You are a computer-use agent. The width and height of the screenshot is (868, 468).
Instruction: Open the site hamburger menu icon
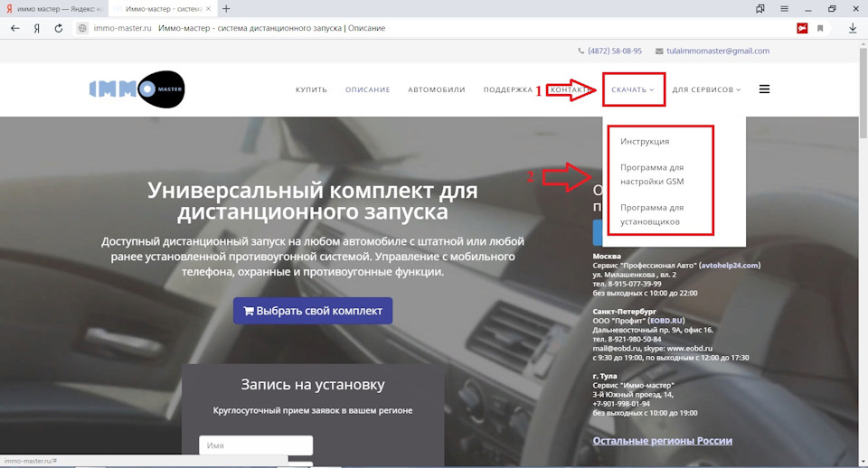coord(765,89)
